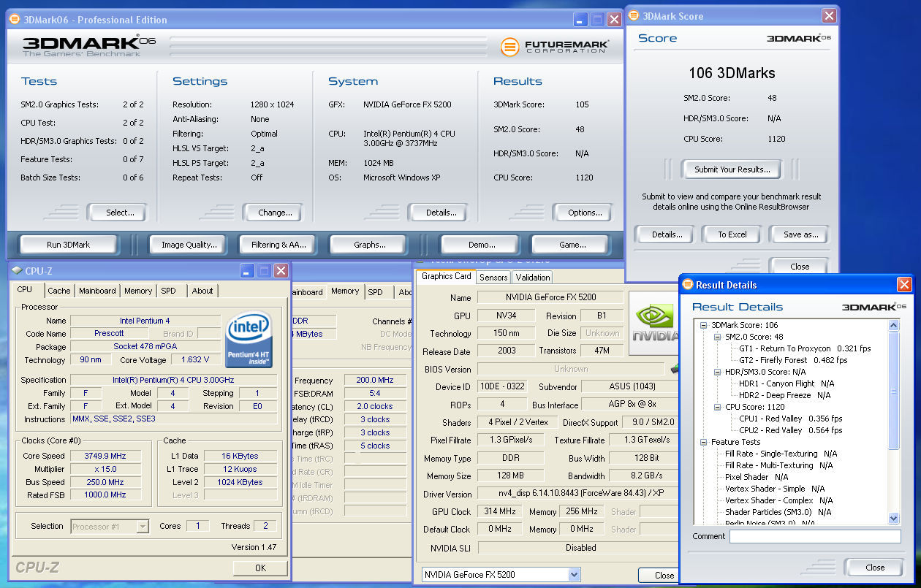Switch to the Cache tab in CPU-Z
The height and width of the screenshot is (588, 921).
pyautogui.click(x=59, y=291)
